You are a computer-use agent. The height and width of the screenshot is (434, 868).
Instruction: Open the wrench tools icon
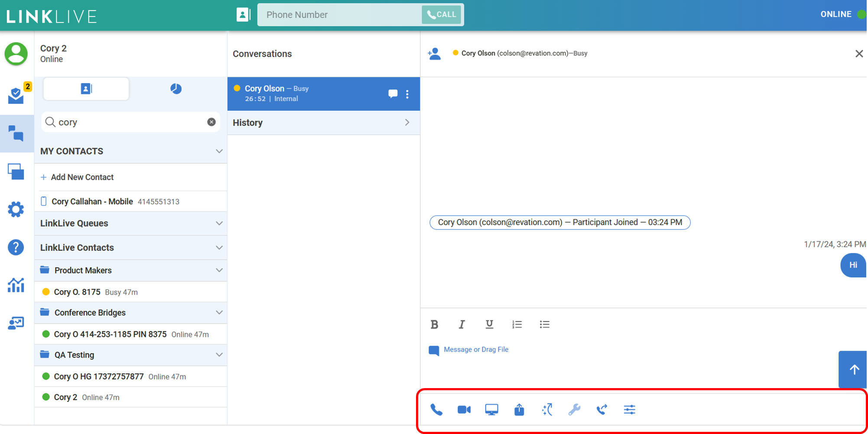point(574,410)
